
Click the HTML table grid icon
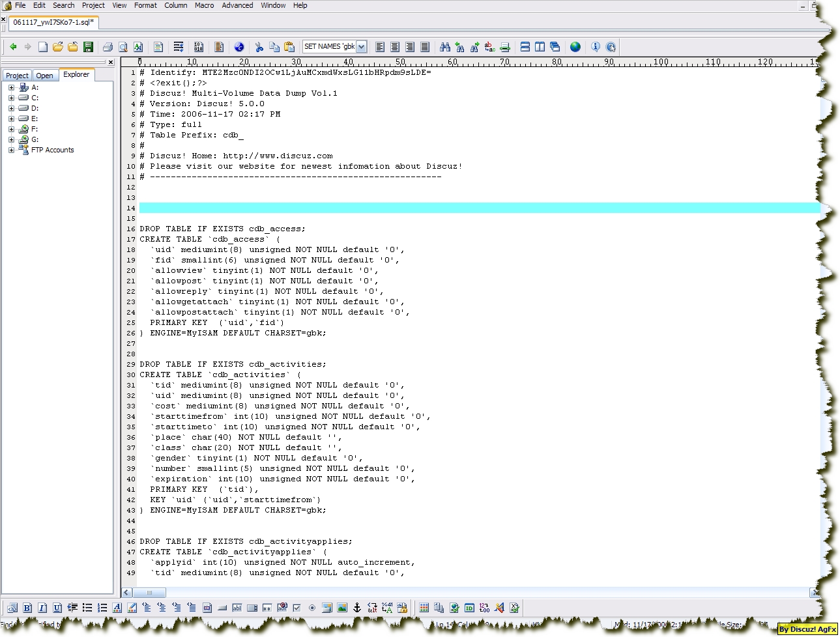click(424, 608)
